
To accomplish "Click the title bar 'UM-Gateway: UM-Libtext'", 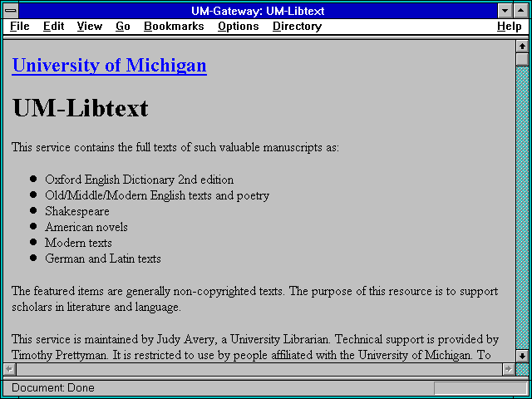I will (258, 11).
